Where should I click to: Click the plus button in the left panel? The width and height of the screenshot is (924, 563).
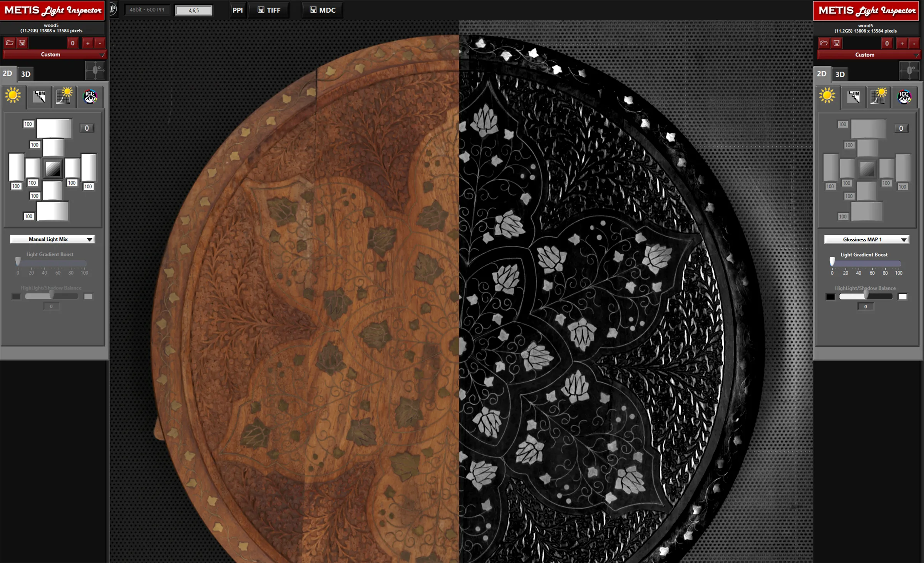(x=88, y=43)
